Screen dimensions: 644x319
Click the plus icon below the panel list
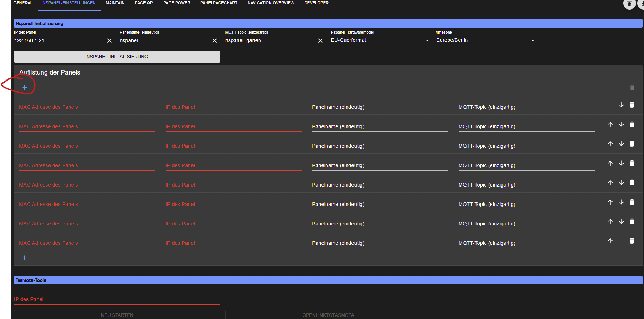click(25, 258)
